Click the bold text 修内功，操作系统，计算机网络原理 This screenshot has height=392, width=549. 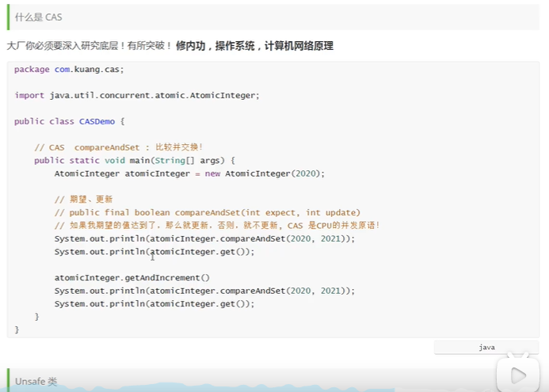pyautogui.click(x=254, y=46)
